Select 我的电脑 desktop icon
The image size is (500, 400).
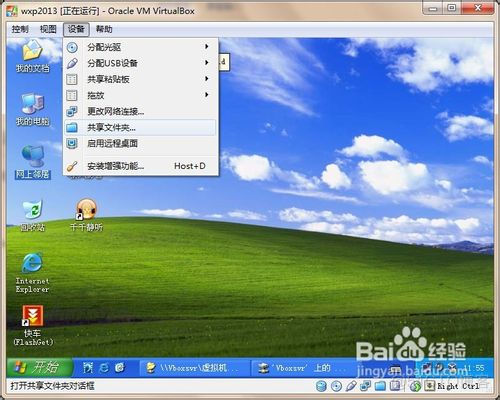point(33,109)
